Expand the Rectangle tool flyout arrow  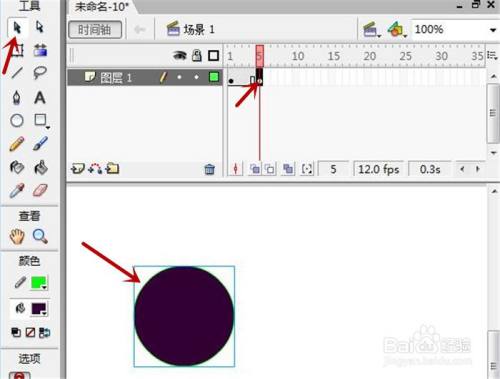pos(48,127)
